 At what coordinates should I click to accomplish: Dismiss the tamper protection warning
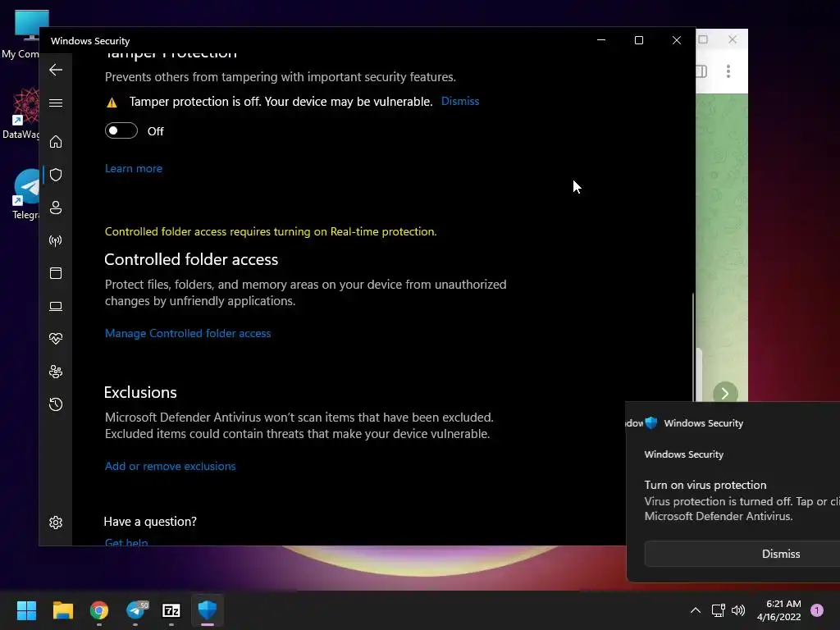pyautogui.click(x=460, y=101)
